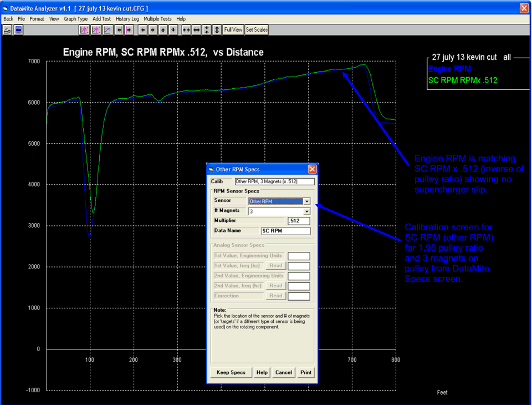Click the leftmost of three graph-type toolbar icons
532x405 pixels.
pos(84,30)
